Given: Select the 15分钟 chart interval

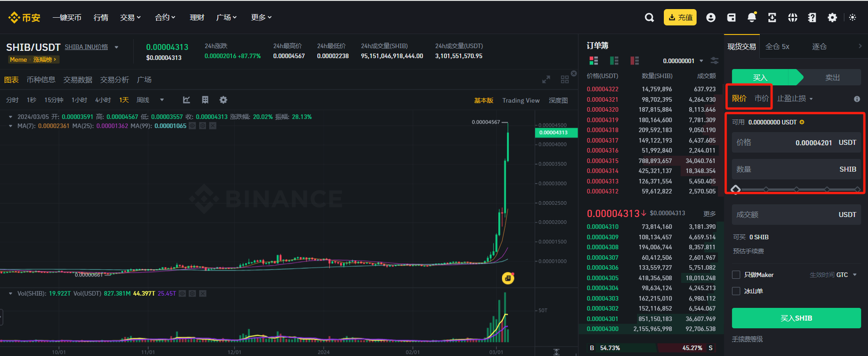Looking at the screenshot, I should (54, 100).
